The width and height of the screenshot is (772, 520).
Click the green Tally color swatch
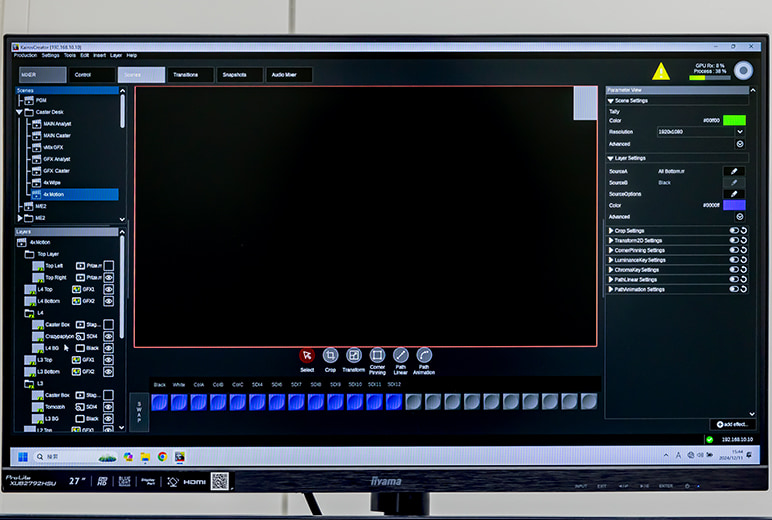click(x=734, y=120)
